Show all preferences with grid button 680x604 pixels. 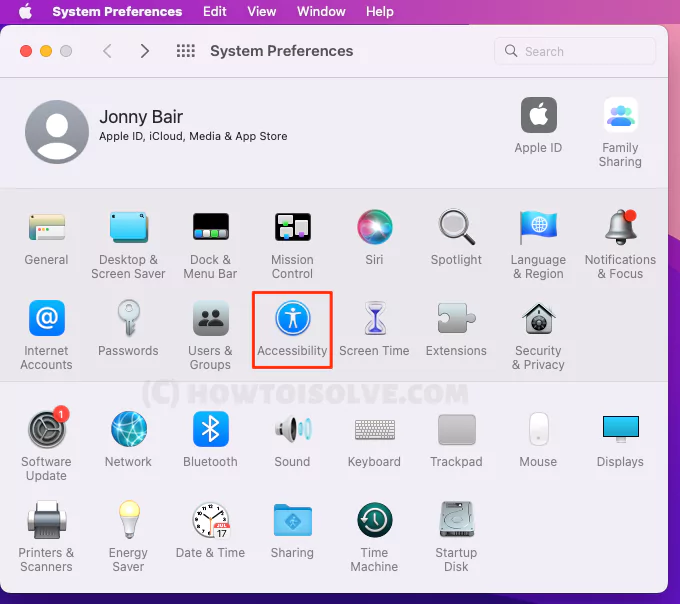[186, 51]
